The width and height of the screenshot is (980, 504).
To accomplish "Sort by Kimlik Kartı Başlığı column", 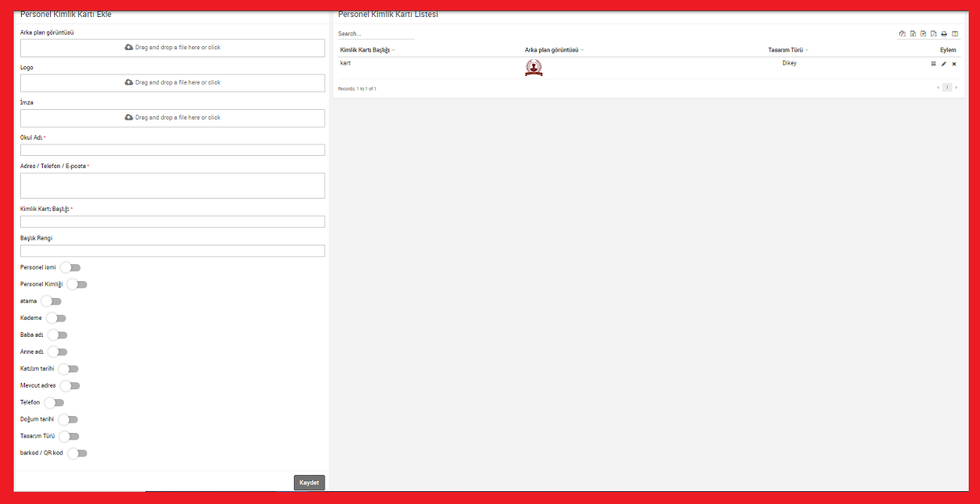I will 365,50.
